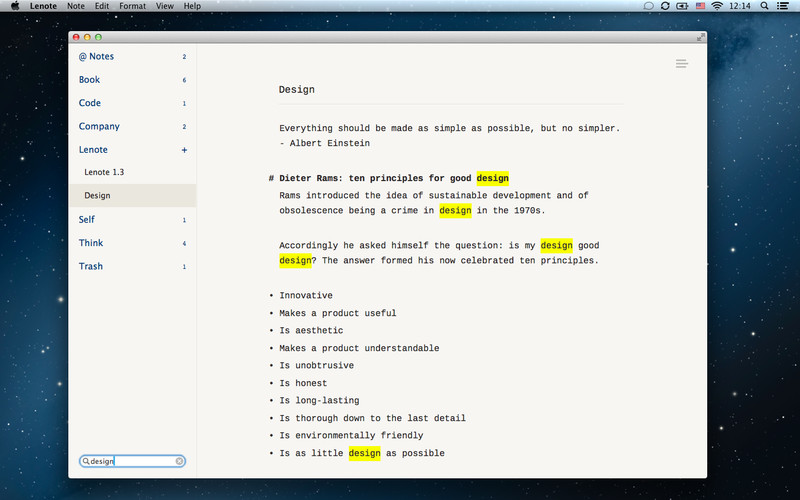Click highlighted 'design' in the heading line

point(492,178)
